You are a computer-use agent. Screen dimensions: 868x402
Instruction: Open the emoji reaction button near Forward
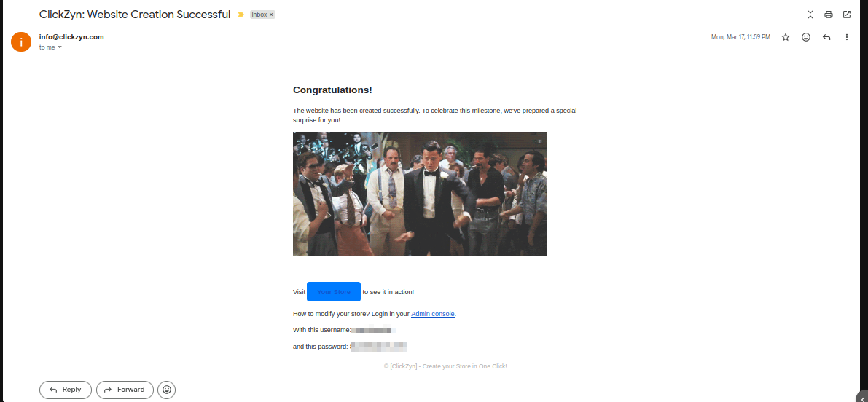pos(167,390)
